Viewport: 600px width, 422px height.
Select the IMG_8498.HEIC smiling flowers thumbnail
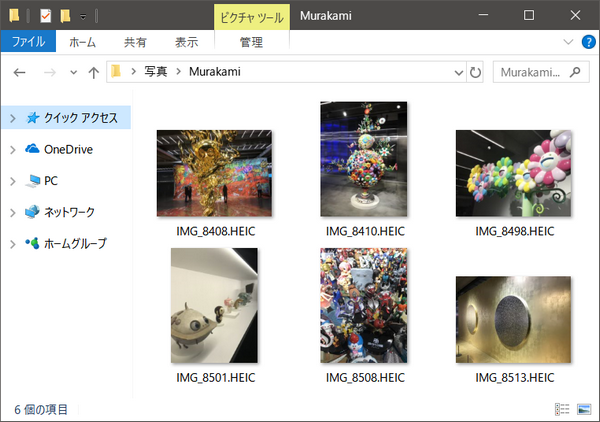click(513, 173)
